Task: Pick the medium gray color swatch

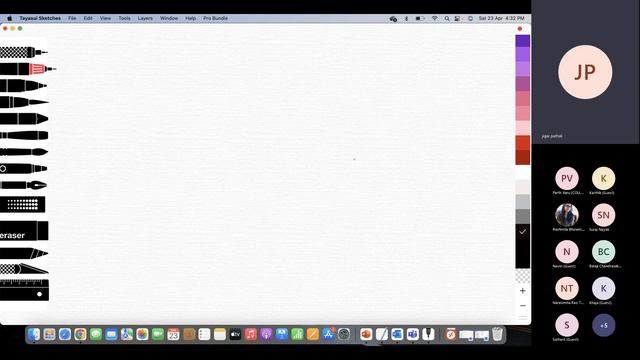Action: point(522,216)
